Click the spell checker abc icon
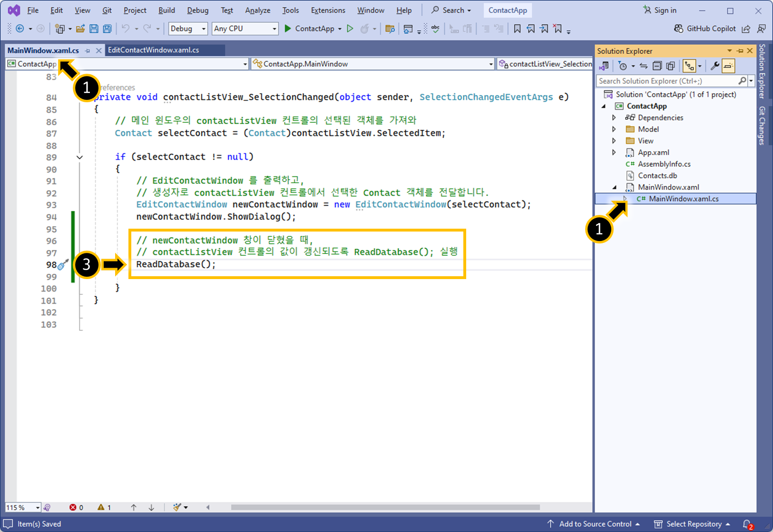This screenshot has width=773, height=532. [435, 29]
